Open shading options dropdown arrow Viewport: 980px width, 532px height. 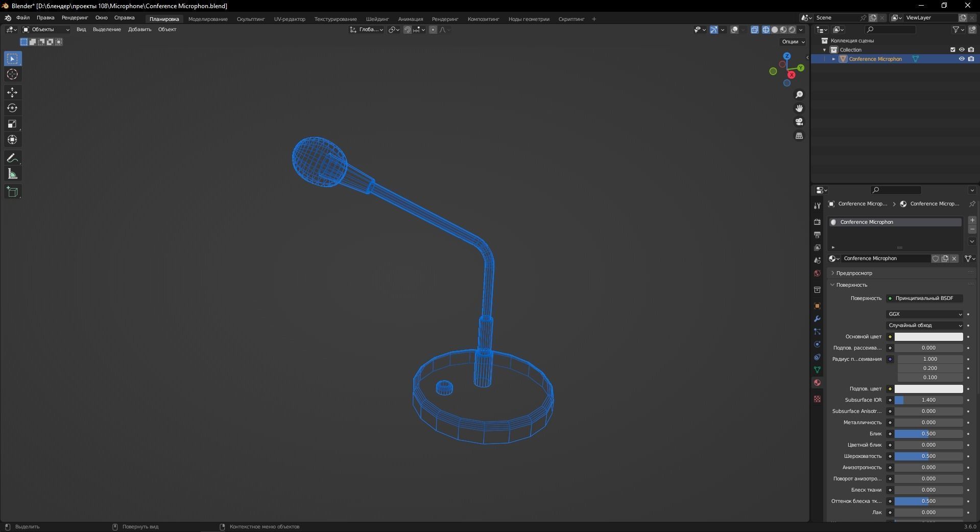coord(801,30)
